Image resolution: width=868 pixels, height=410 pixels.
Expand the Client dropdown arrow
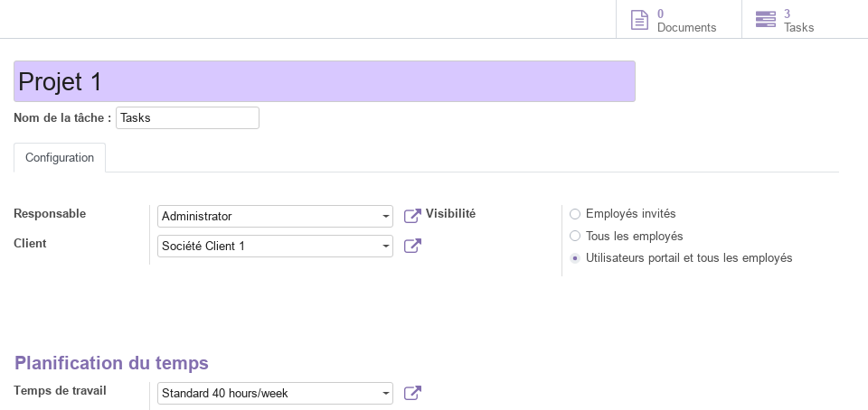pos(386,246)
